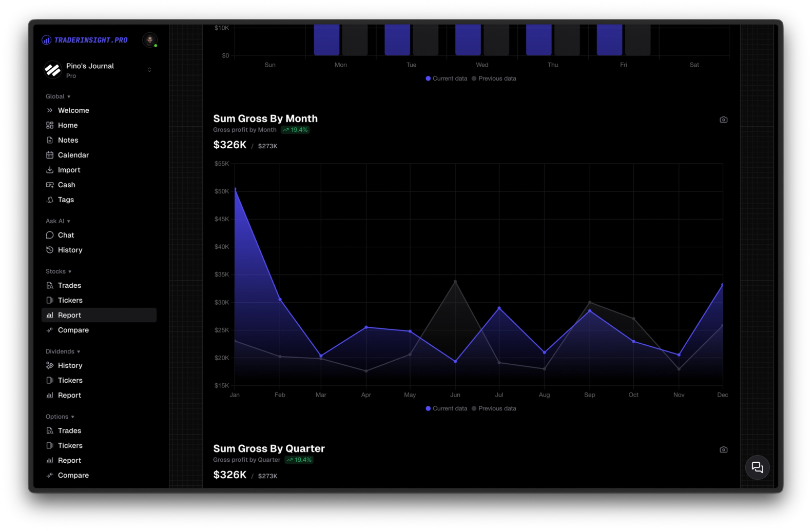812x531 pixels.
Task: Click the blue Fri bar in the weekday chart
Action: click(609, 40)
